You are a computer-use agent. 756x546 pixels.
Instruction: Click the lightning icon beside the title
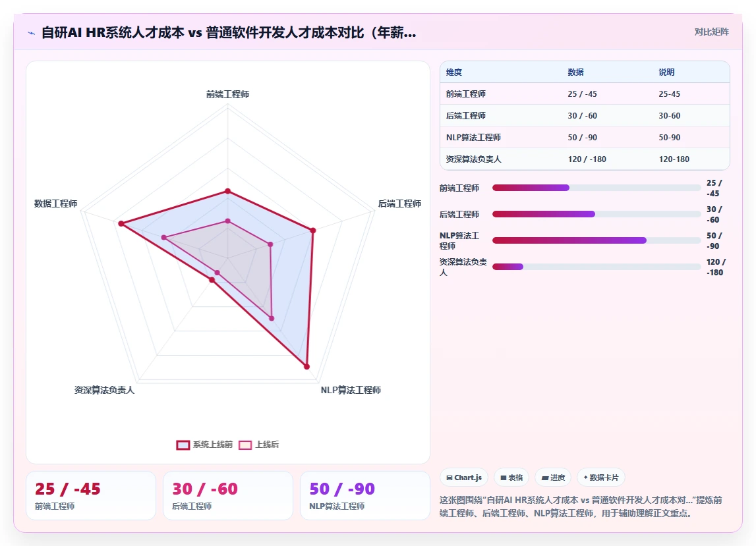tap(32, 33)
